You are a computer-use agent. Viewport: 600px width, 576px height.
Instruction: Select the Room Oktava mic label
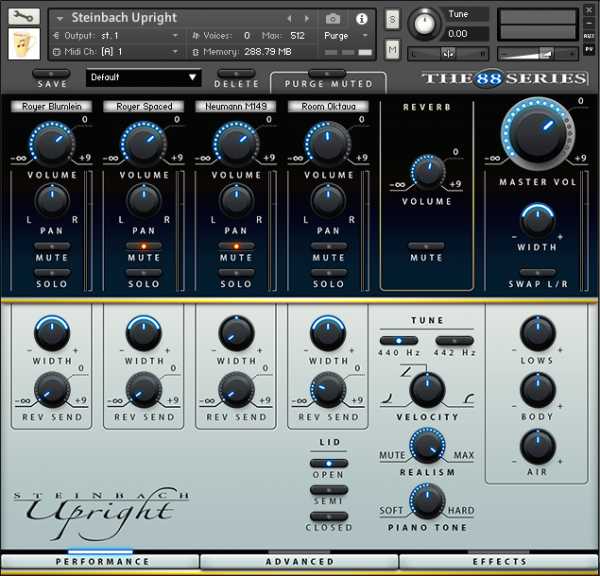[x=328, y=106]
